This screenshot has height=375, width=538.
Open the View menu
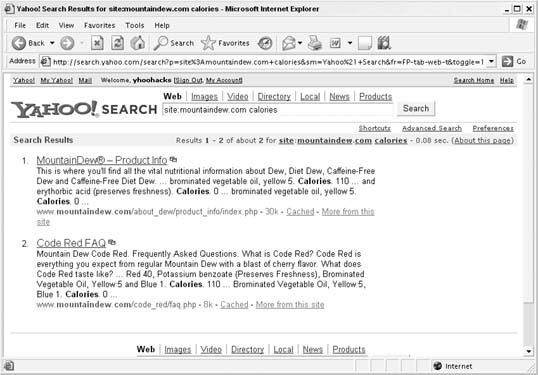pos(66,25)
